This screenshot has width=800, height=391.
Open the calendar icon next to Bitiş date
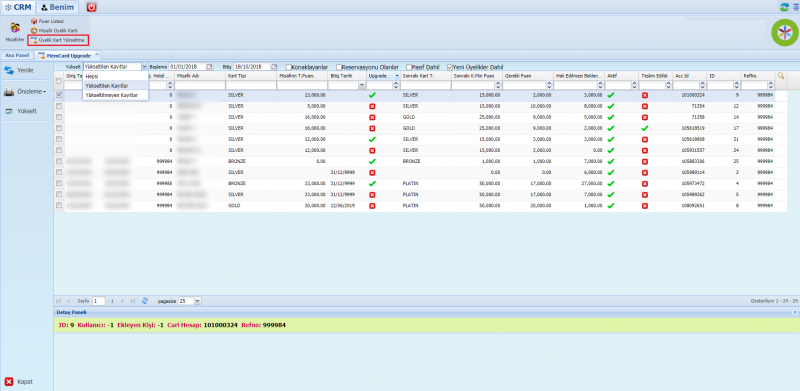pyautogui.click(x=274, y=66)
